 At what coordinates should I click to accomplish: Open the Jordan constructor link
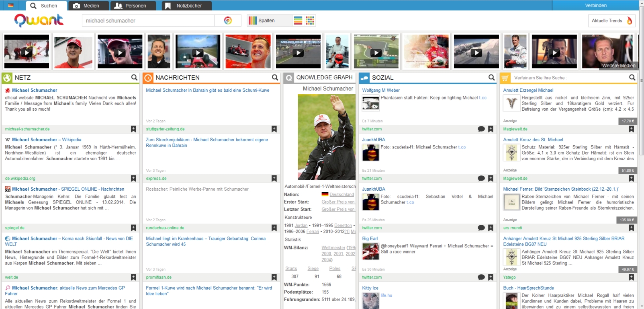click(301, 226)
